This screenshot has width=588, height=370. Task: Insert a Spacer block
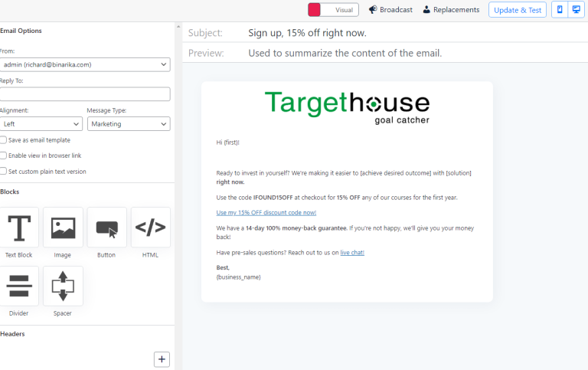(x=63, y=287)
